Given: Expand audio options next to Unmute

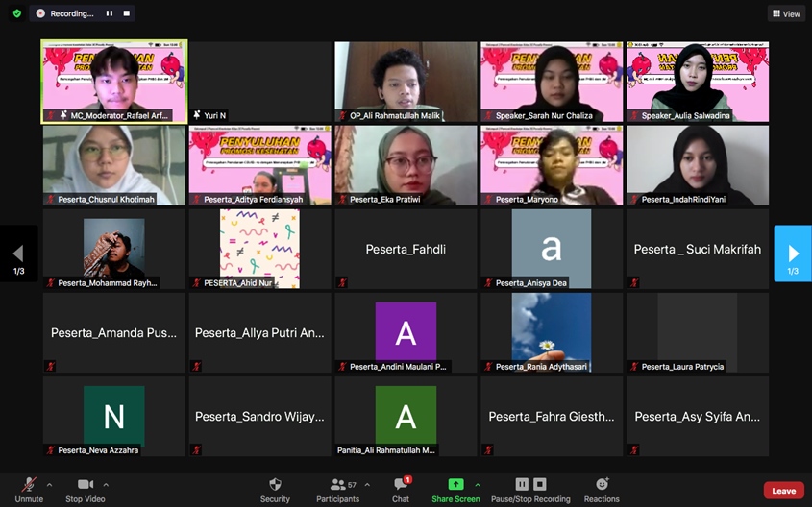Looking at the screenshot, I should tap(49, 484).
